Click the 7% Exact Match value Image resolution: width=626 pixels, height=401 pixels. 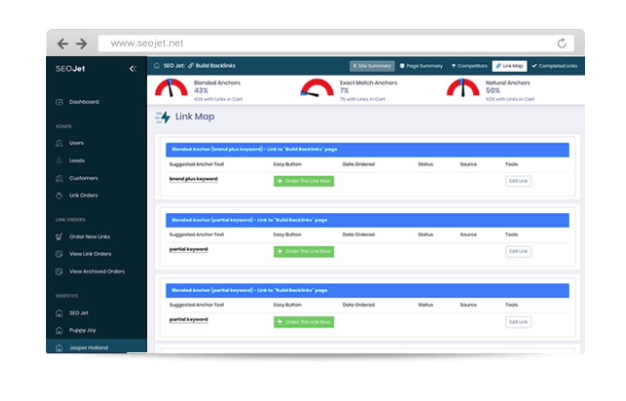344,91
